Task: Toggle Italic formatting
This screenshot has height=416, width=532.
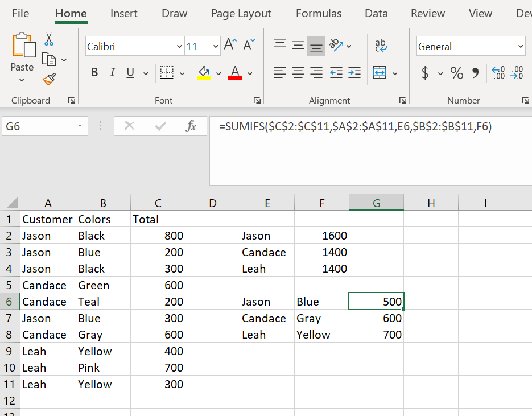Action: point(112,73)
